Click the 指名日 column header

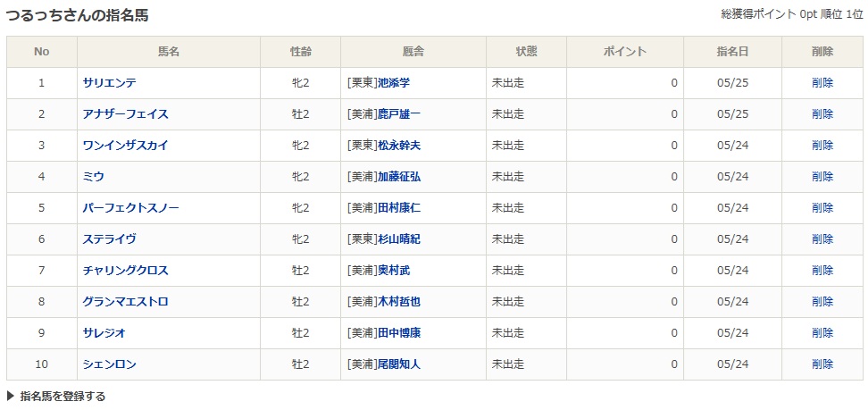(732, 52)
